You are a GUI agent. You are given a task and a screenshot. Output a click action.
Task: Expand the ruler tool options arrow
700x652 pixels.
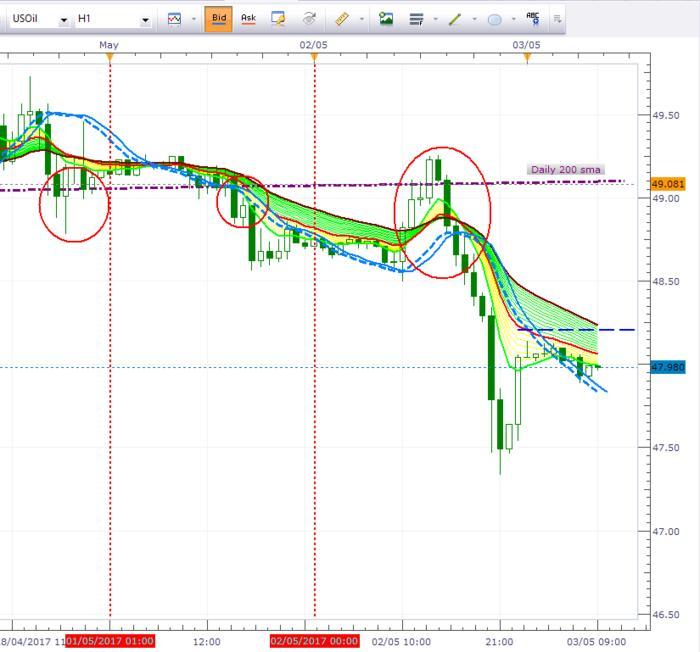[362, 19]
